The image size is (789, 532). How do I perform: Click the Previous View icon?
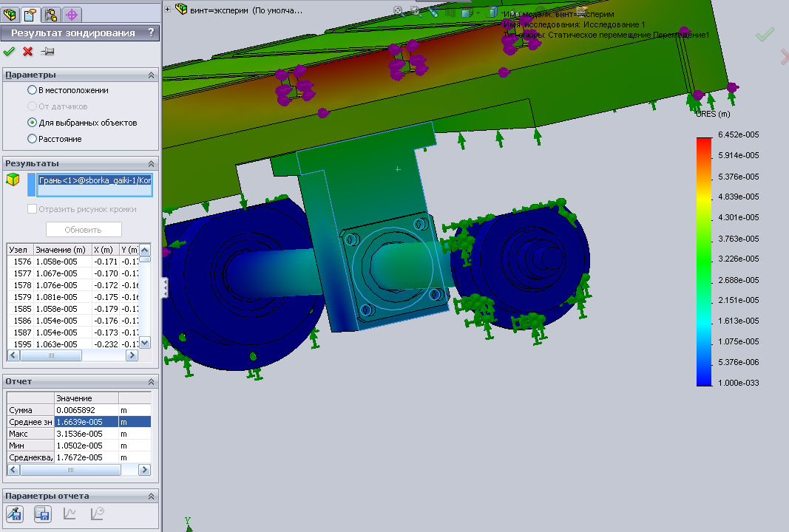click(433, 11)
